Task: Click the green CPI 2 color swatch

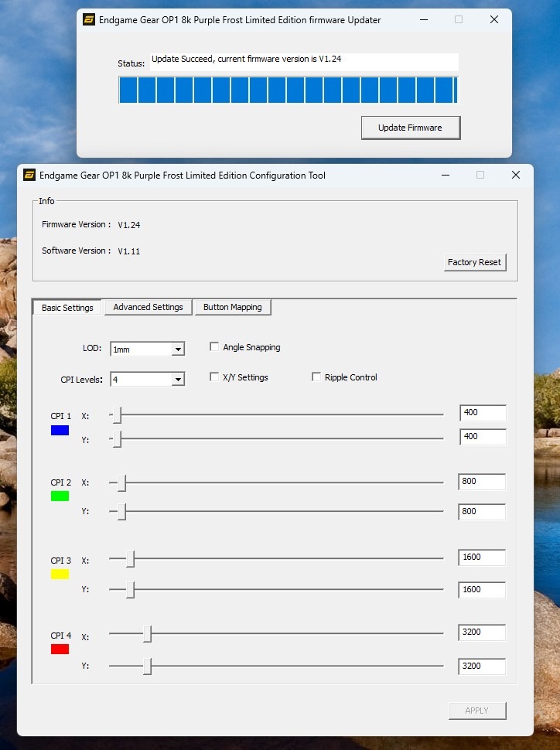Action: coord(60,496)
